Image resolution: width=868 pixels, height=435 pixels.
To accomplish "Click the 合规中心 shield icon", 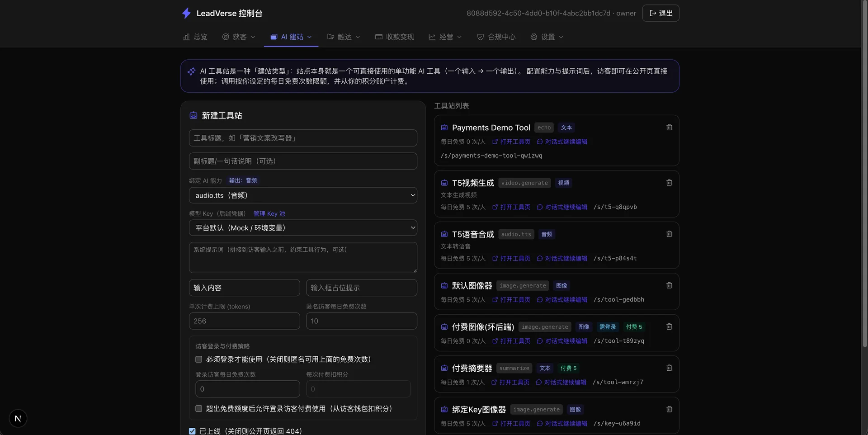I will 481,37.
